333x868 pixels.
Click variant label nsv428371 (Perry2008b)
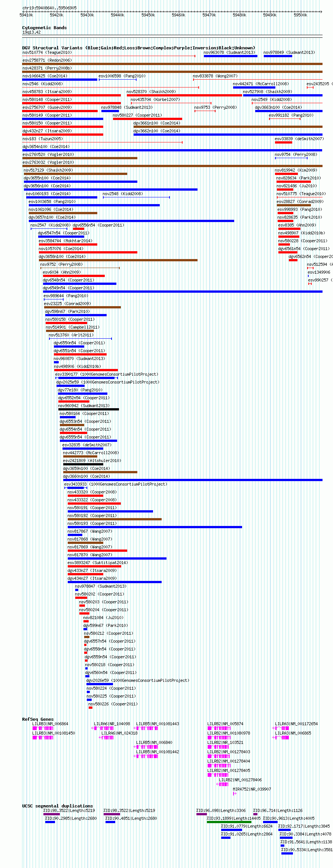click(47, 68)
